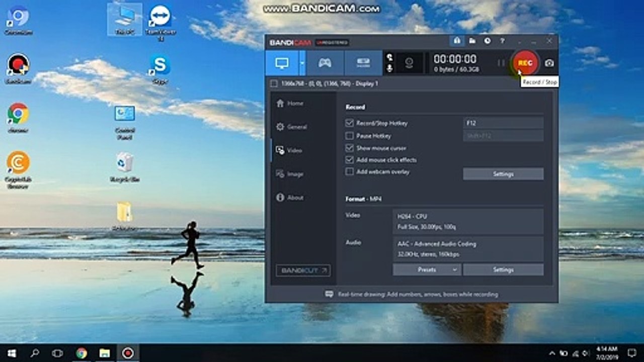Enable Add webcam overlay checkbox
The height and width of the screenshot is (362, 644).
350,172
